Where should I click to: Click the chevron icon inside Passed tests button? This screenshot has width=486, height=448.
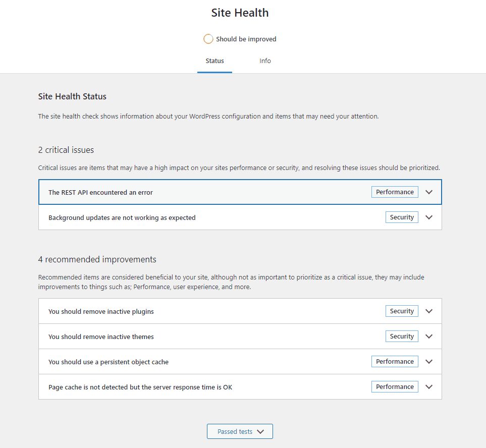(260, 431)
